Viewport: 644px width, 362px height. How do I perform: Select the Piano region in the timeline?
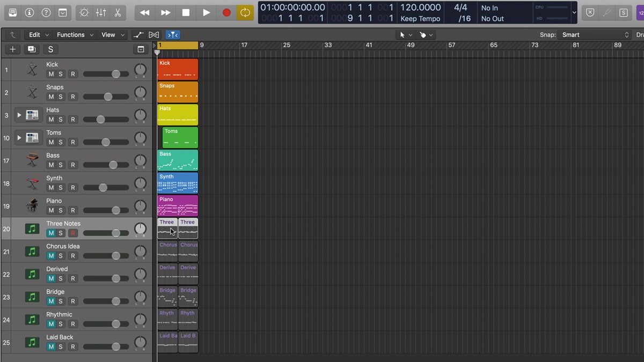(x=177, y=205)
